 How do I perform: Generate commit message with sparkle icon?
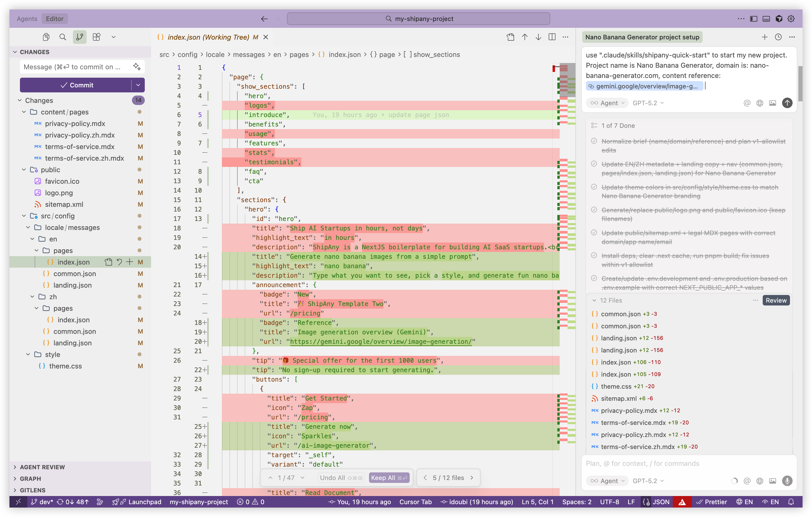[137, 67]
